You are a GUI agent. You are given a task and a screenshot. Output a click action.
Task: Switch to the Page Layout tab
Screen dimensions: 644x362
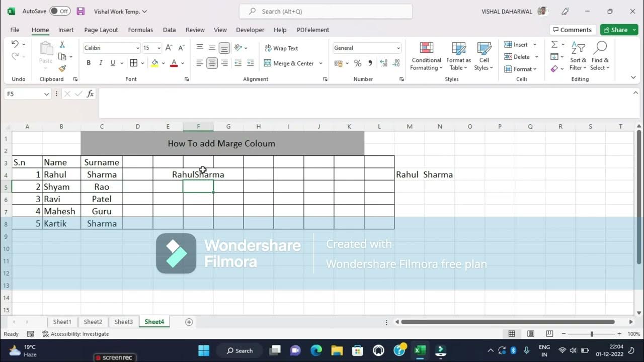pyautogui.click(x=101, y=30)
